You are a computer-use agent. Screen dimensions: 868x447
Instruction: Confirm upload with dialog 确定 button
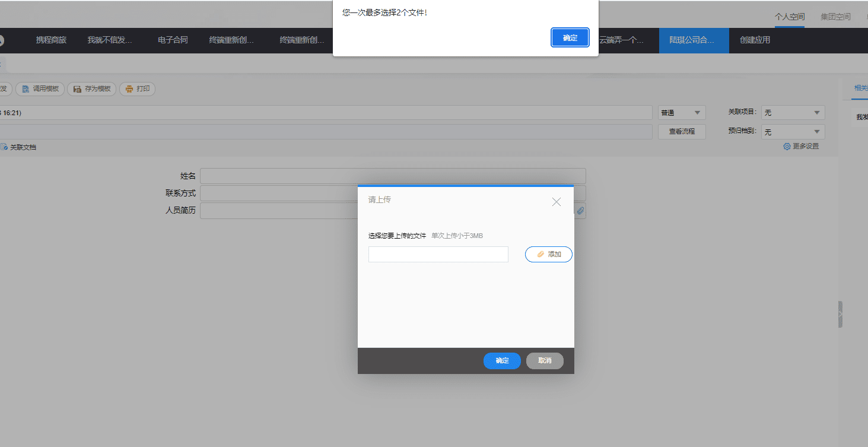click(502, 361)
